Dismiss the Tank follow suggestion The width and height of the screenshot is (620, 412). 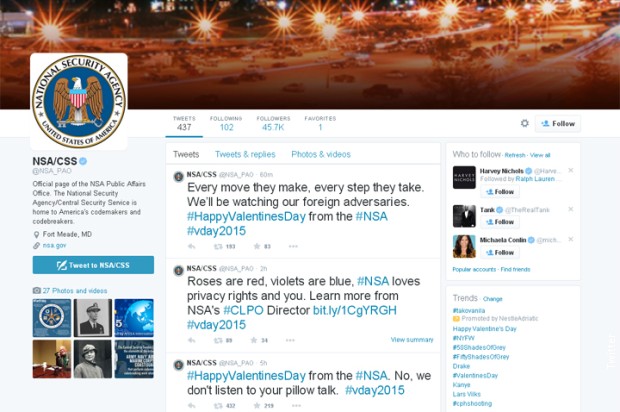click(x=571, y=208)
